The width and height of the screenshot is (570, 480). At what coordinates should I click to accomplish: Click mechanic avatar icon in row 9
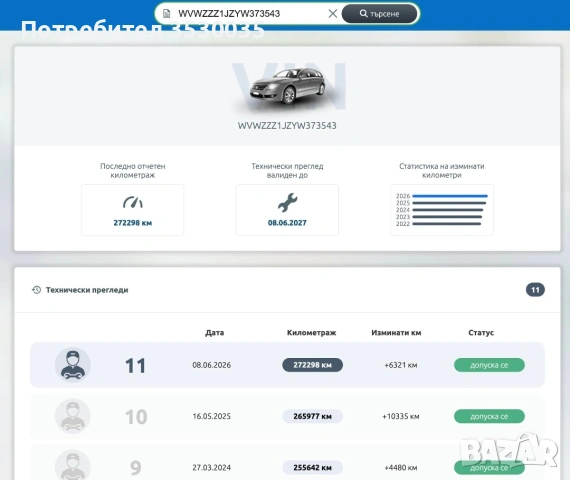click(x=73, y=465)
